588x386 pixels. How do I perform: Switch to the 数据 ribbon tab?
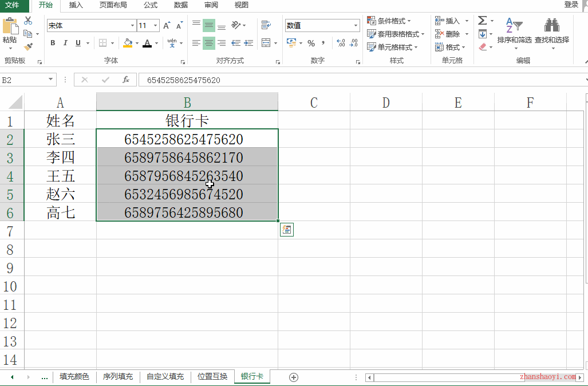click(x=181, y=5)
